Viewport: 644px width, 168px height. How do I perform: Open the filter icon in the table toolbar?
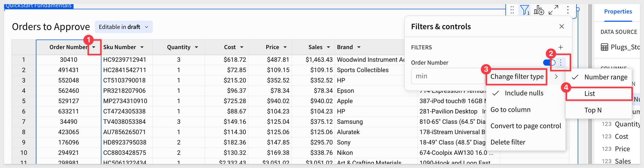point(525,10)
